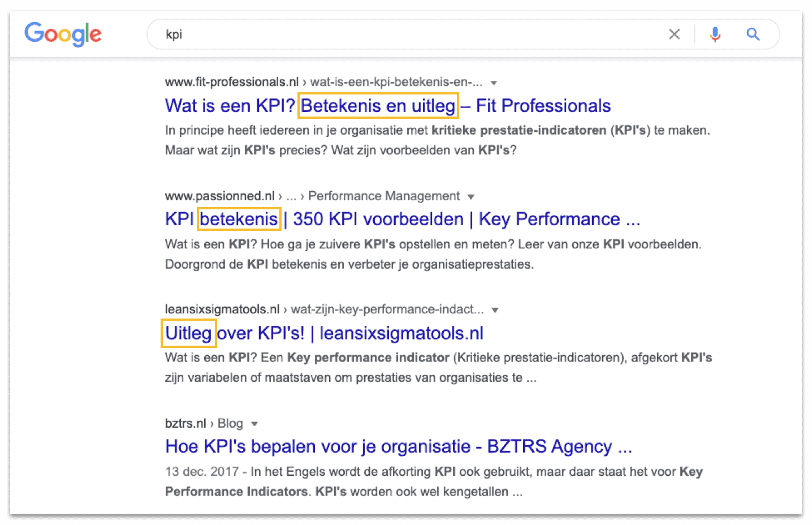Click the leansixsigmatools.nl breadcrumb URL
Image resolution: width=812 pixels, height=525 pixels.
pos(325,309)
